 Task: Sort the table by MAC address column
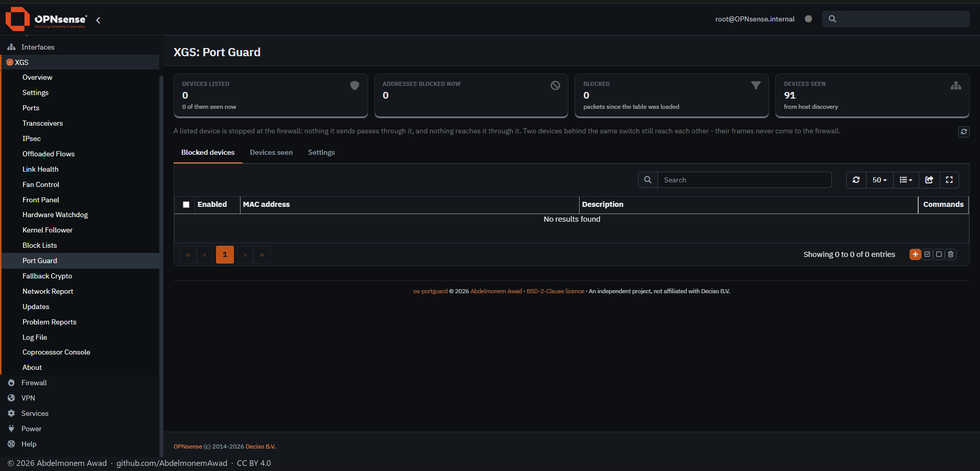coord(266,204)
